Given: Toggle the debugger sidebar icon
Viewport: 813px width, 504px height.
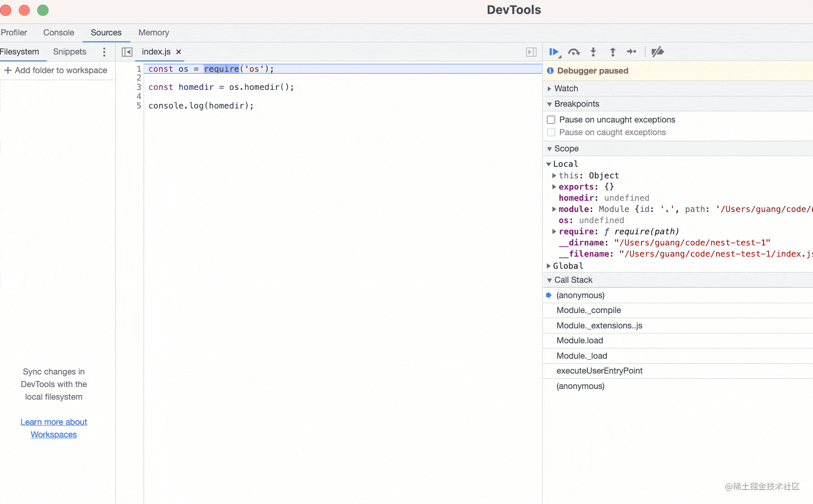Looking at the screenshot, I should 531,52.
